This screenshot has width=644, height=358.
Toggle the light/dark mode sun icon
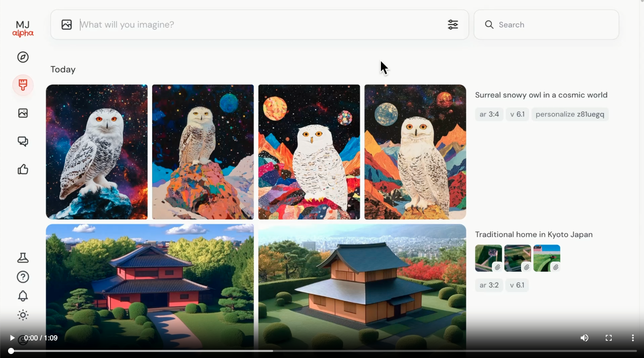pyautogui.click(x=23, y=315)
